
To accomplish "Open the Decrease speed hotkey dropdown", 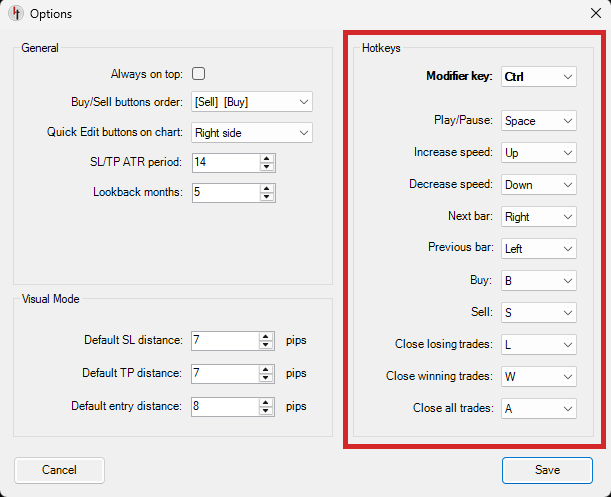I will pyautogui.click(x=539, y=185).
